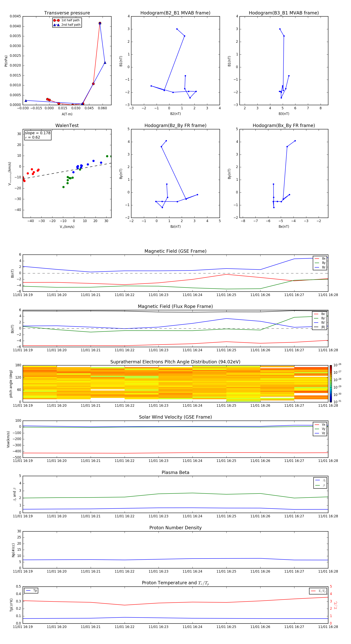The width and height of the screenshot is (351, 644).
Task: Click the "WalenTest" plot title
Action: click(x=67, y=125)
